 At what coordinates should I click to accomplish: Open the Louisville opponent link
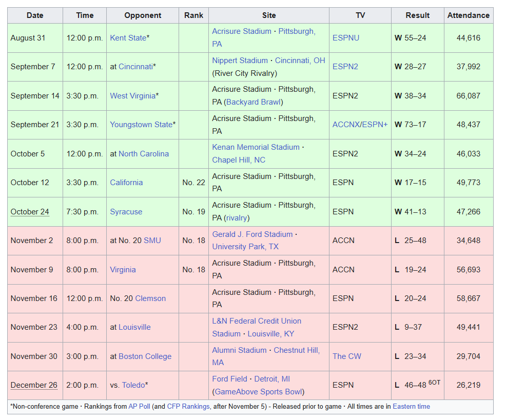click(134, 327)
